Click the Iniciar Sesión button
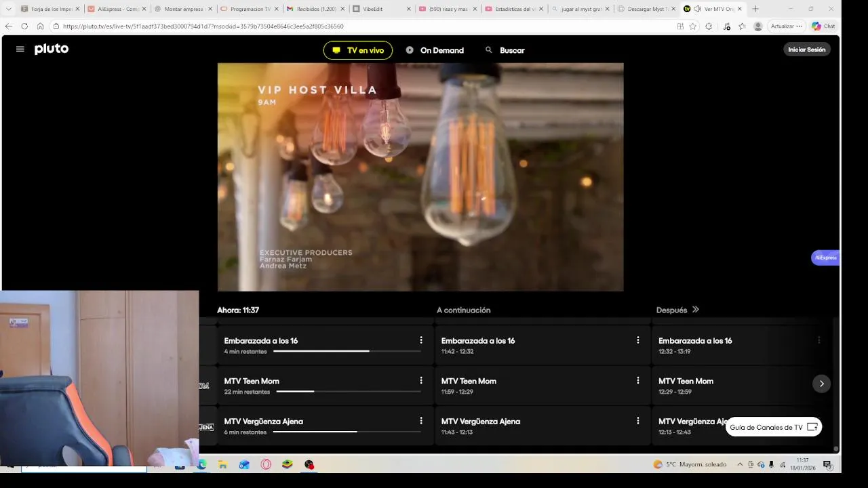Screen dimensions: 868x488 [807, 49]
